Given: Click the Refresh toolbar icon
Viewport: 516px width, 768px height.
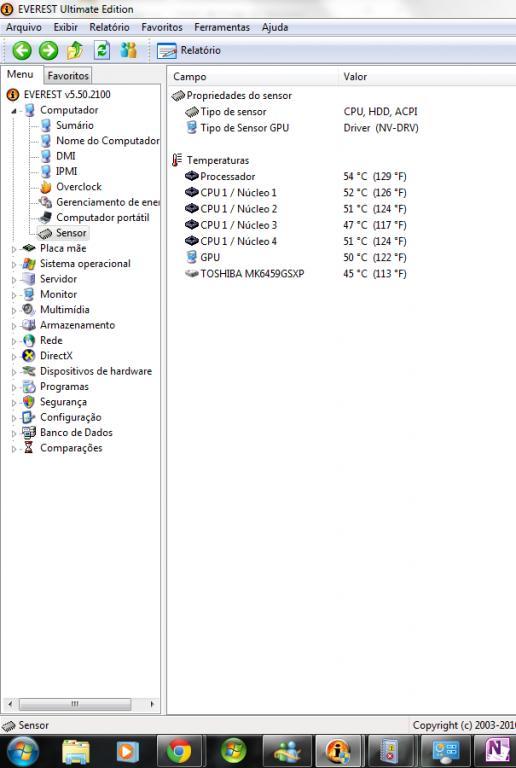Looking at the screenshot, I should pos(102,50).
